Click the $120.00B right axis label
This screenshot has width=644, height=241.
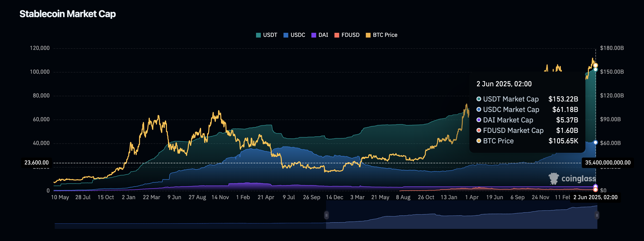[612, 96]
